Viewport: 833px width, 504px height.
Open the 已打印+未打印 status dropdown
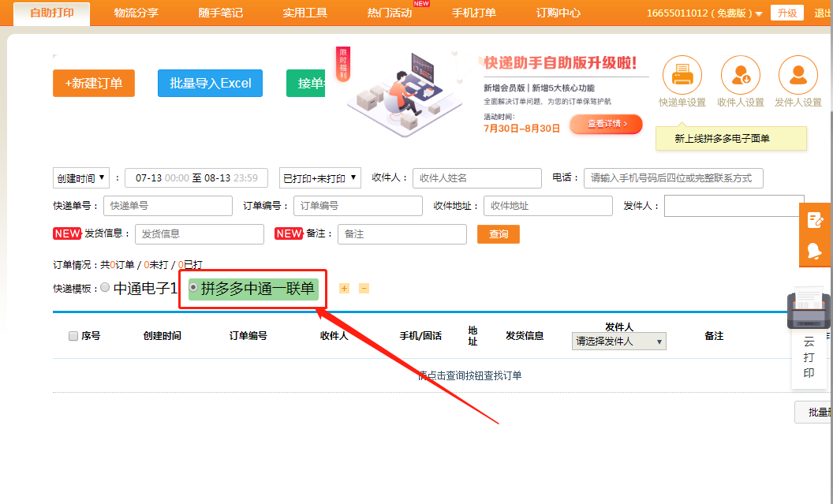[319, 178]
